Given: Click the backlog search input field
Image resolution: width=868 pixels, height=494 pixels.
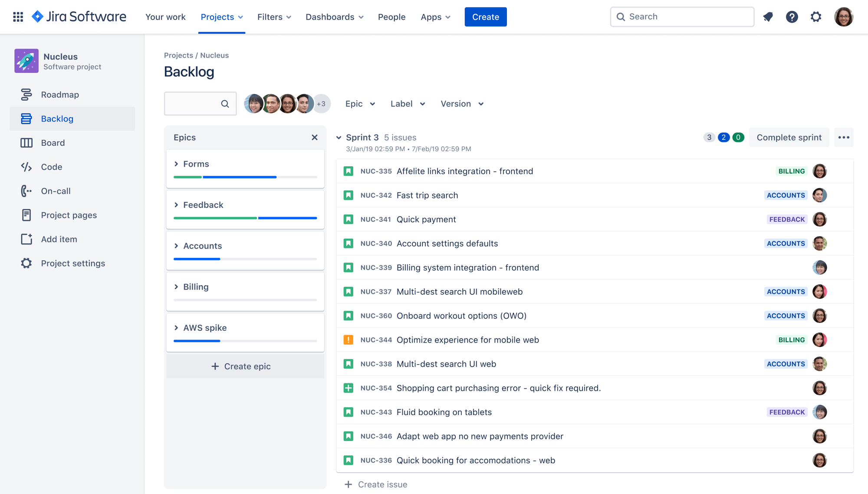Looking at the screenshot, I should coord(193,103).
